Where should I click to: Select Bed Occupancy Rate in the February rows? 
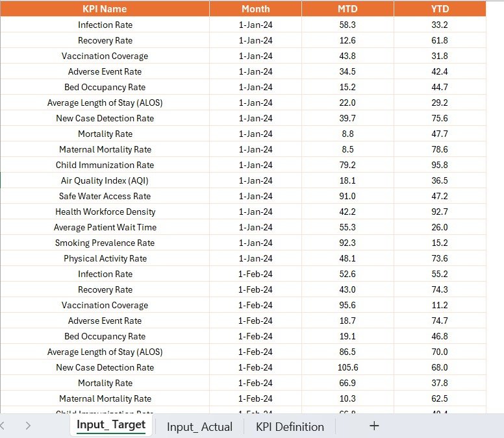(x=105, y=336)
